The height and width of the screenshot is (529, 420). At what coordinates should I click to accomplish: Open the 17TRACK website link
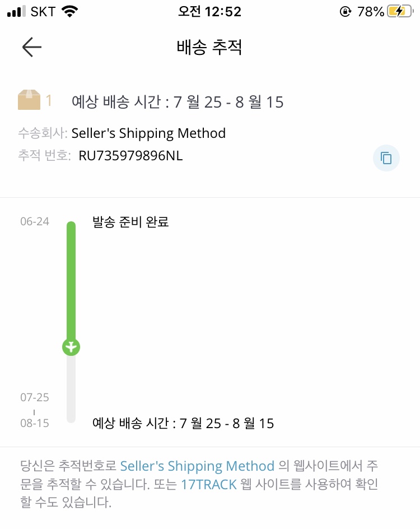click(209, 485)
